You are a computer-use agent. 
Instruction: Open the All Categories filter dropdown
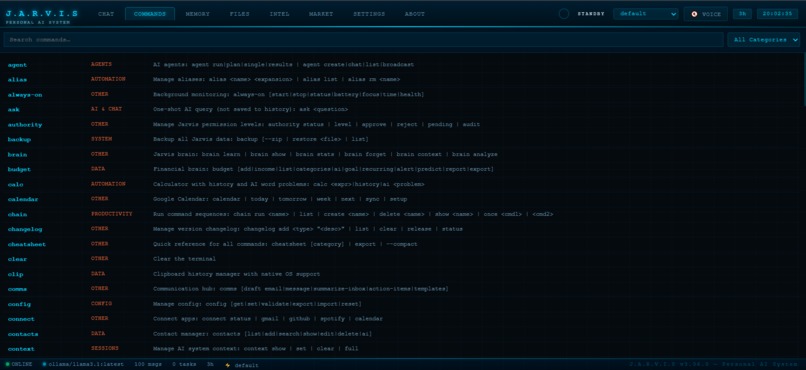pyautogui.click(x=763, y=40)
